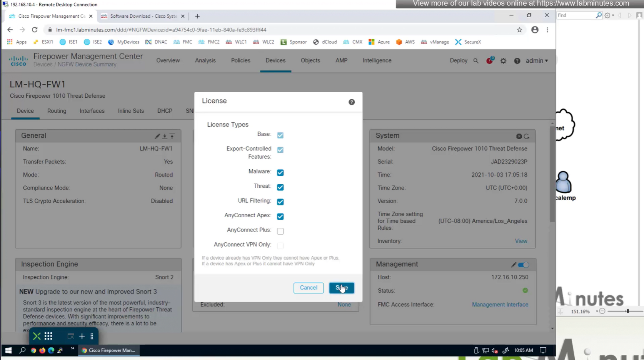Edit Management settings with pencil icon
644x360 pixels.
(513, 265)
